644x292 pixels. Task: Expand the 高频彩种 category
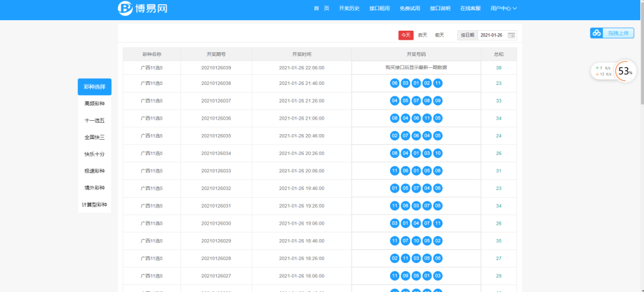[94, 104]
